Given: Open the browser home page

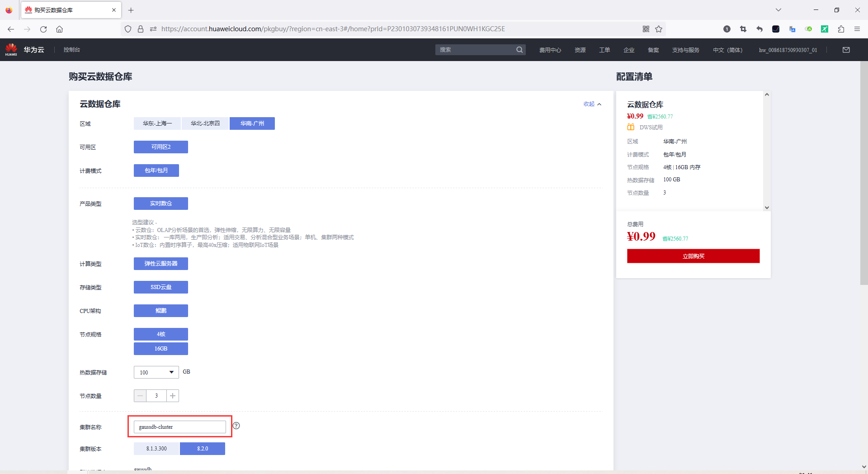Looking at the screenshot, I should coord(59,29).
